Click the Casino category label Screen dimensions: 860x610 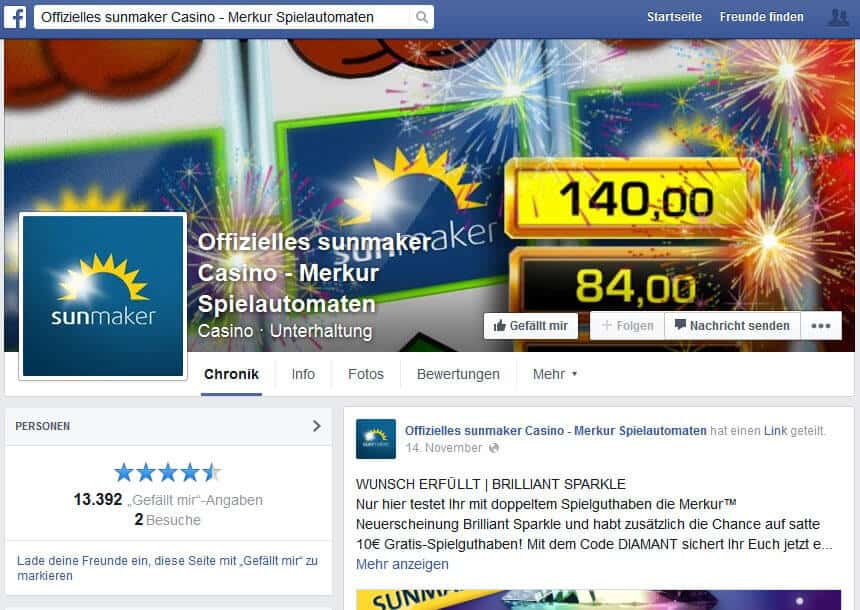pyautogui.click(x=225, y=331)
